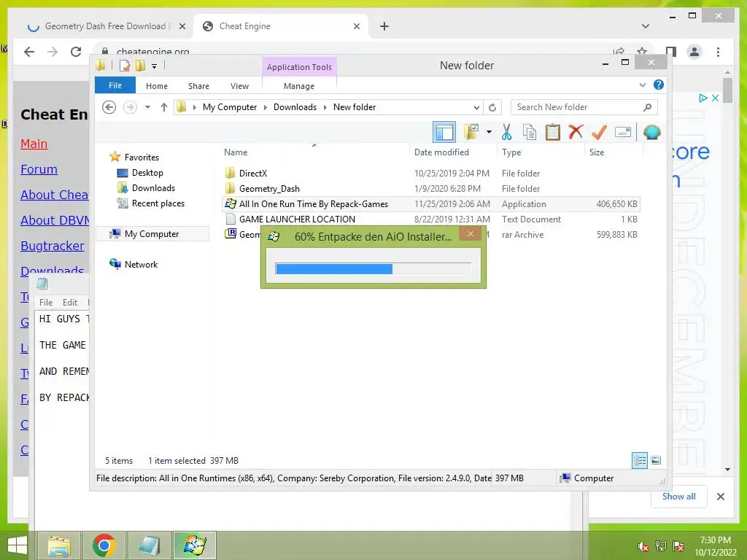Open a new Chrome tab with plus button
The height and width of the screenshot is (560, 747).
click(384, 26)
